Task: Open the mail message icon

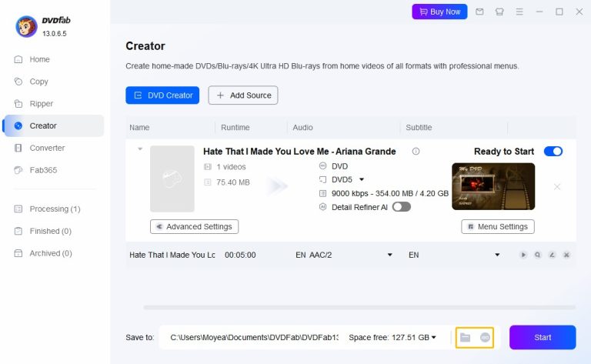Action: 479,12
